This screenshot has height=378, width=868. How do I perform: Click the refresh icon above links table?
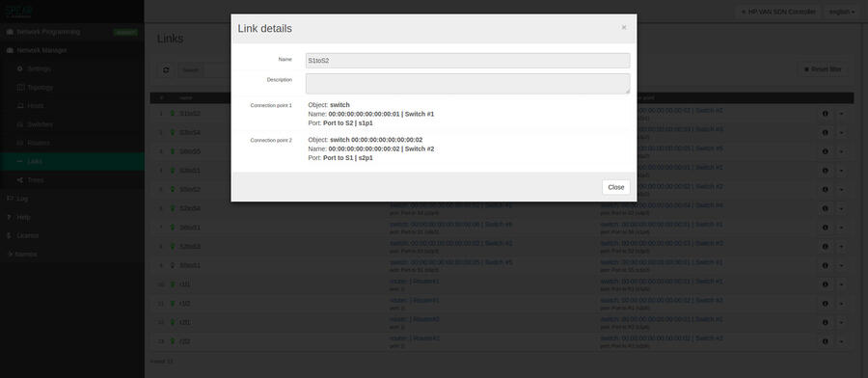166,70
